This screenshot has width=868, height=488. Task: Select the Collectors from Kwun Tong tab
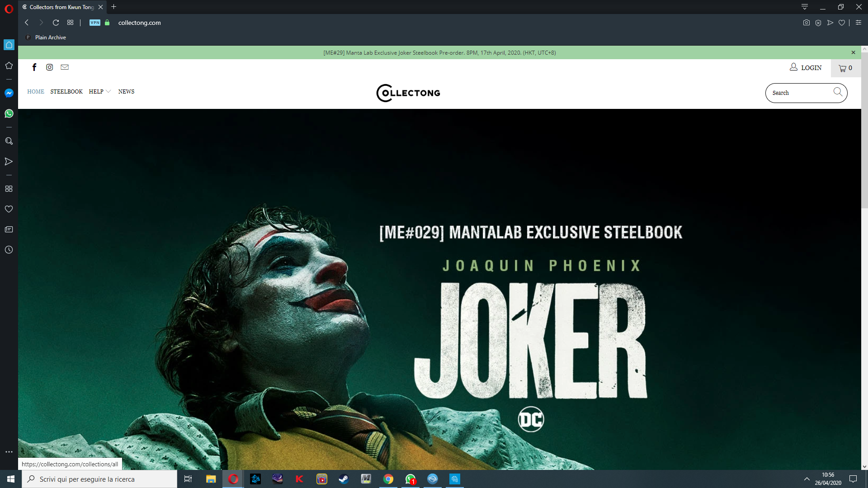click(x=62, y=7)
